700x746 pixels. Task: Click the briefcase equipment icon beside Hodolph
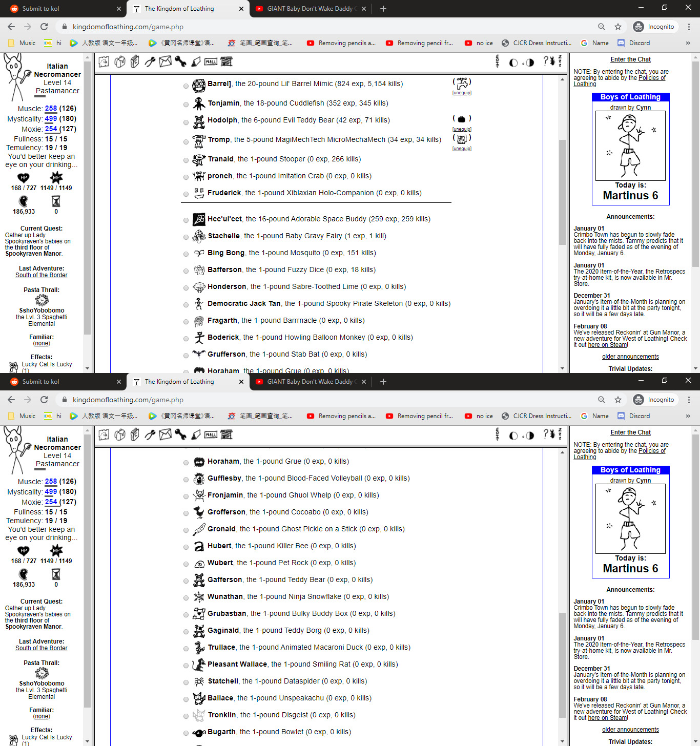pos(462,119)
